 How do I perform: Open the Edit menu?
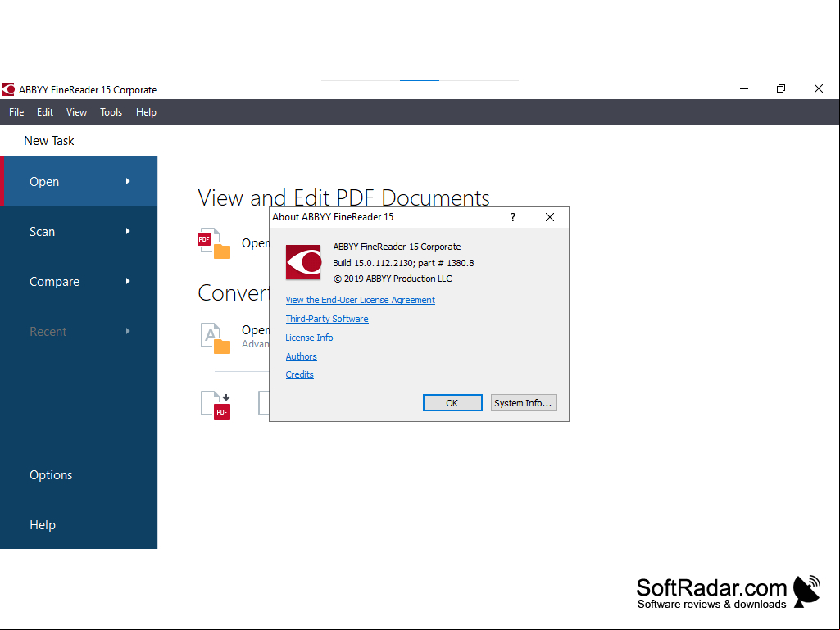pyautogui.click(x=45, y=112)
